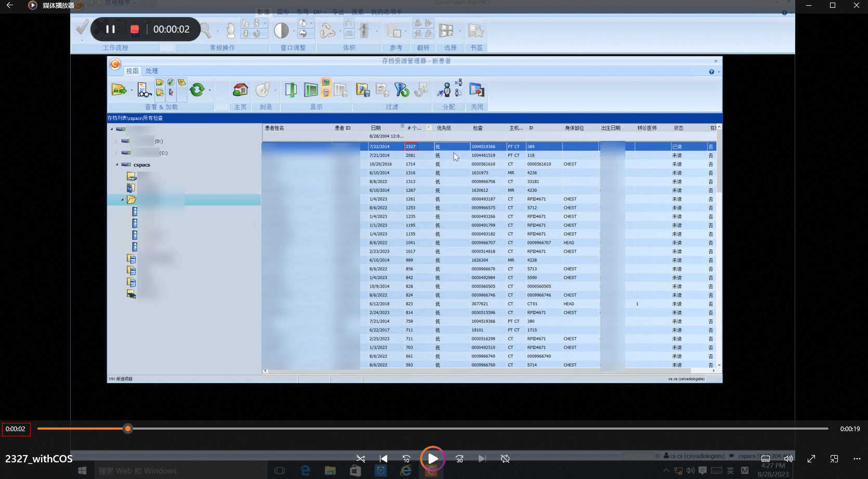The width and height of the screenshot is (868, 479).
Task: Click the window level half-circle icon
Action: coord(281,31)
